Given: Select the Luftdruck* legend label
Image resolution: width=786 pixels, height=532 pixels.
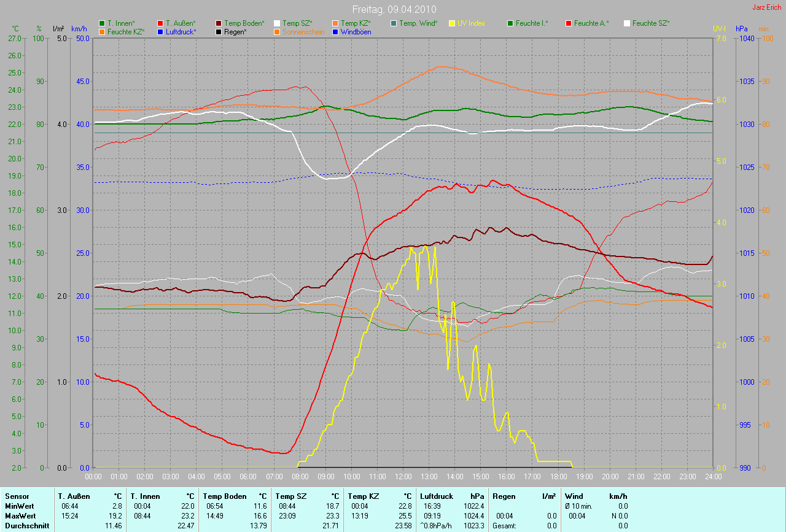Looking at the screenshot, I should pos(181,32).
